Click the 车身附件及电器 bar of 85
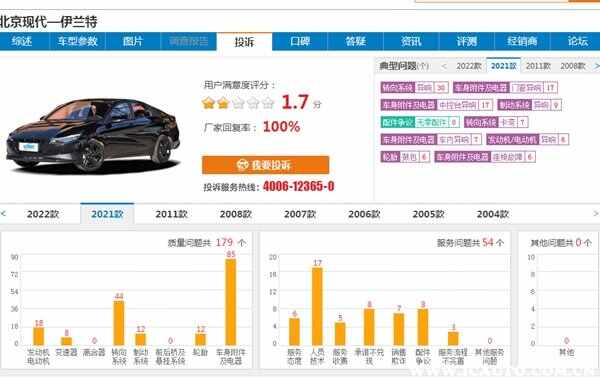The height and width of the screenshot is (380, 600). coord(231,302)
